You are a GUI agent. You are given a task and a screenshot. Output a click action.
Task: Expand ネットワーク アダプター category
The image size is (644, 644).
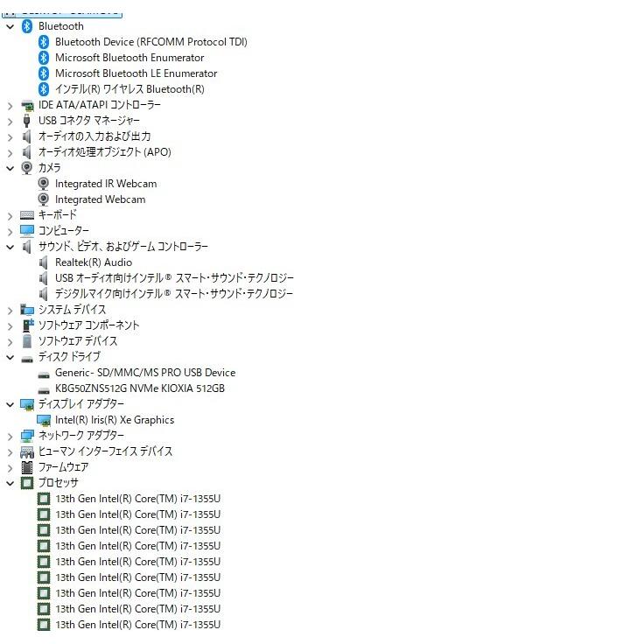click(10, 436)
